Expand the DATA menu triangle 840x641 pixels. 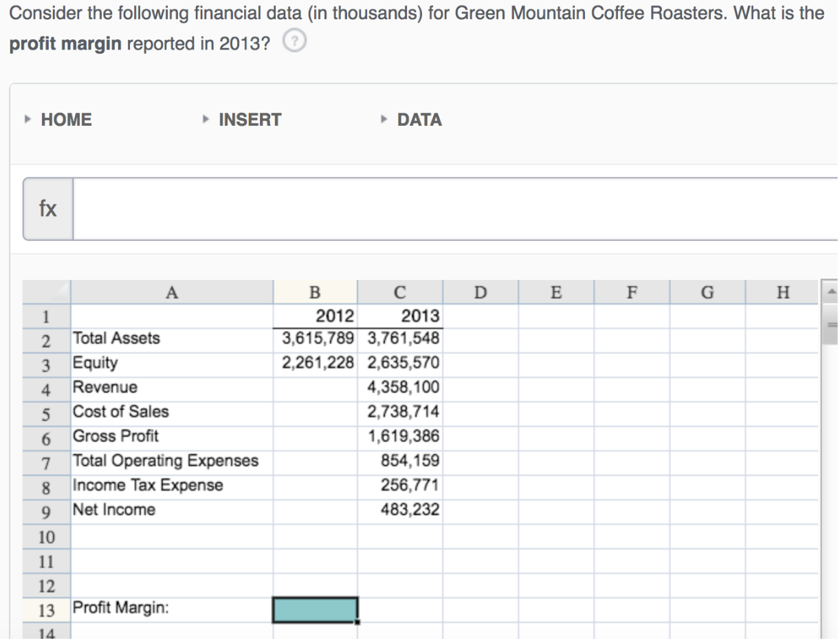pos(384,120)
